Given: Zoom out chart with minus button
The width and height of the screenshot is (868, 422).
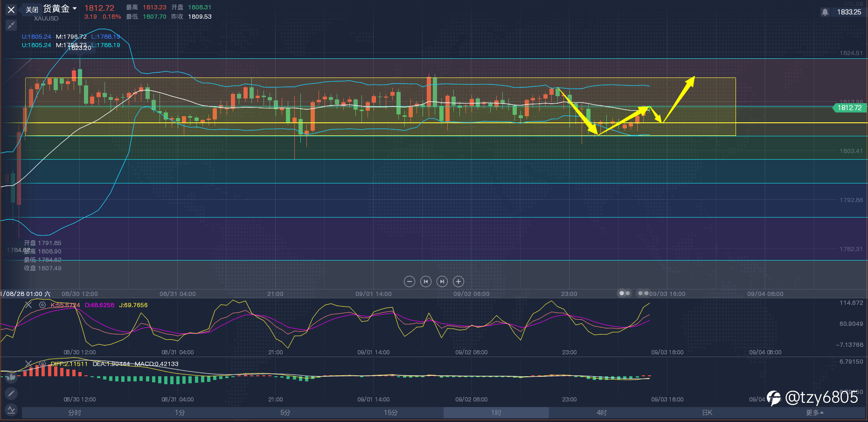Looking at the screenshot, I should (x=409, y=281).
